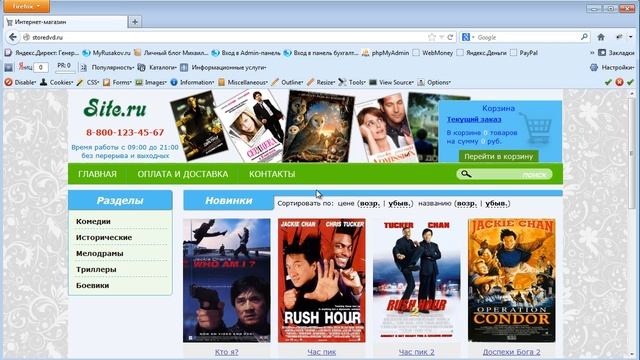The image size is (640, 360).
Task: Go to the ГЛАВНАЯ menu item
Action: point(97,174)
